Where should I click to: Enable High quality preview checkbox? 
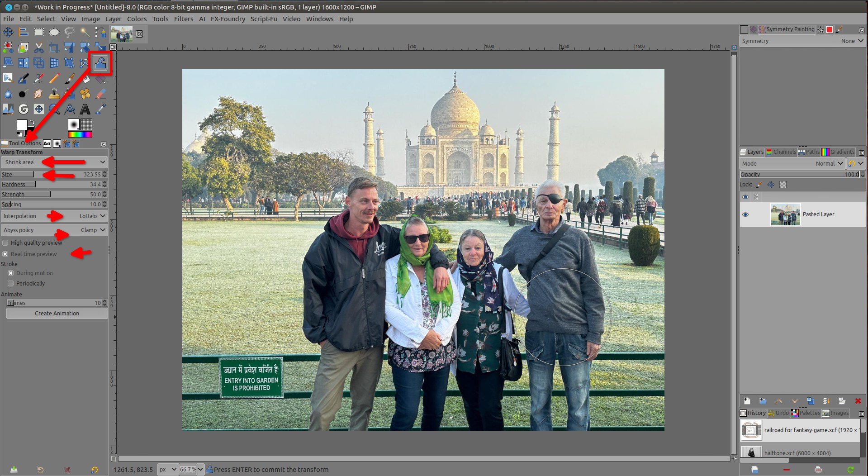(x=6, y=243)
